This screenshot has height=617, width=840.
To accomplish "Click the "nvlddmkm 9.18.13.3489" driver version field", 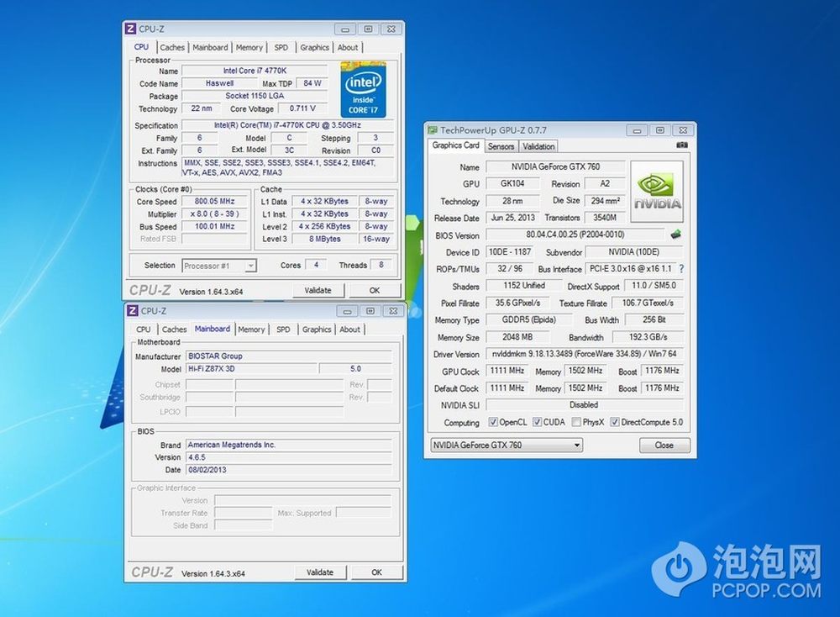I will point(585,354).
